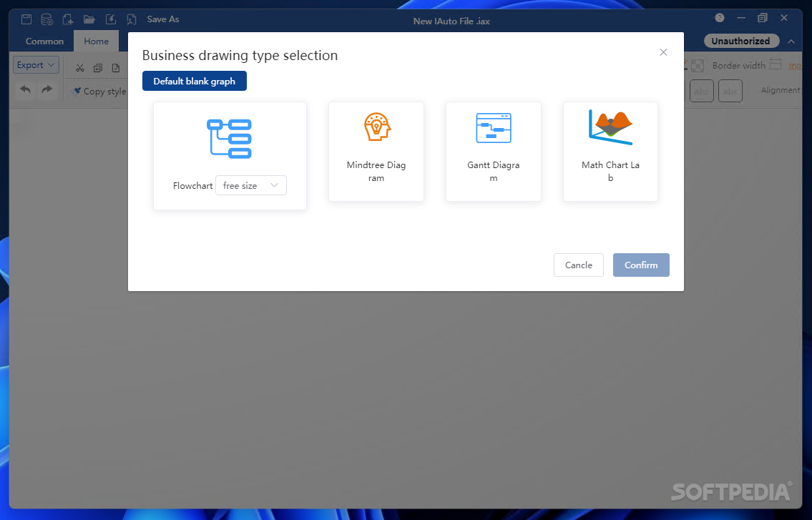Click the Cut scissors icon
Image resolution: width=812 pixels, height=520 pixels.
[x=79, y=68]
